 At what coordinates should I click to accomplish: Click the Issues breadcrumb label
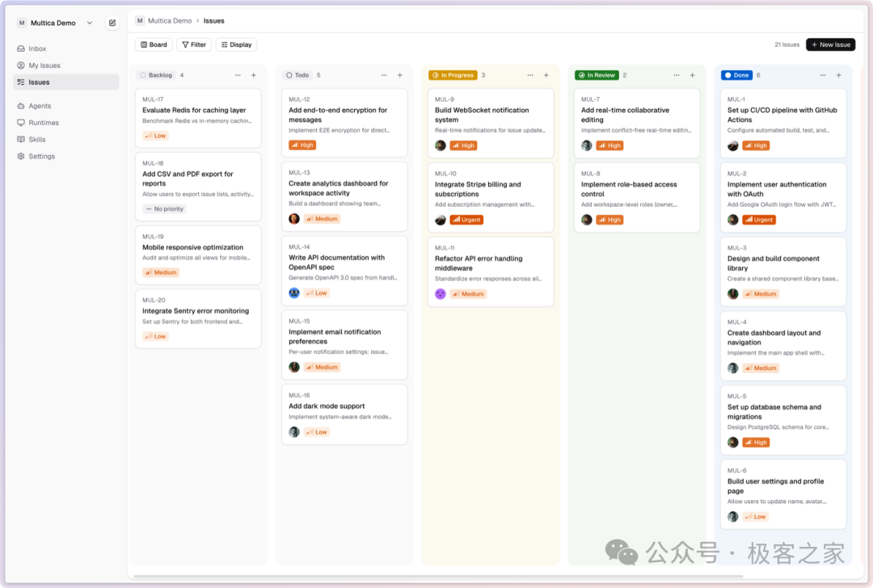click(x=213, y=20)
